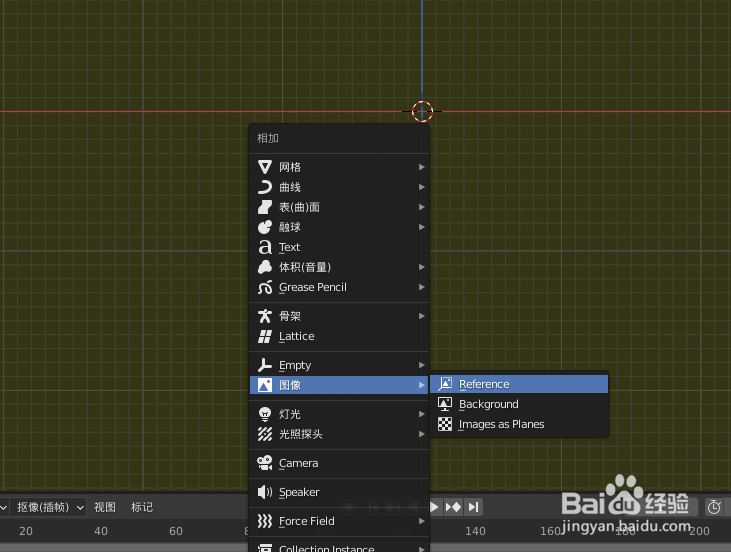This screenshot has width=731, height=552.
Task: Jump to end frame button
Action: click(473, 507)
